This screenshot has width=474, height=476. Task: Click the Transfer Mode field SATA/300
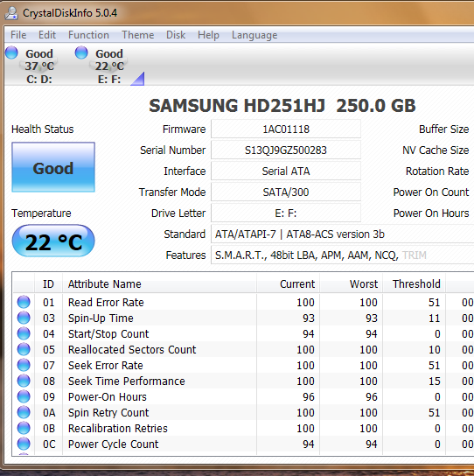tap(286, 192)
